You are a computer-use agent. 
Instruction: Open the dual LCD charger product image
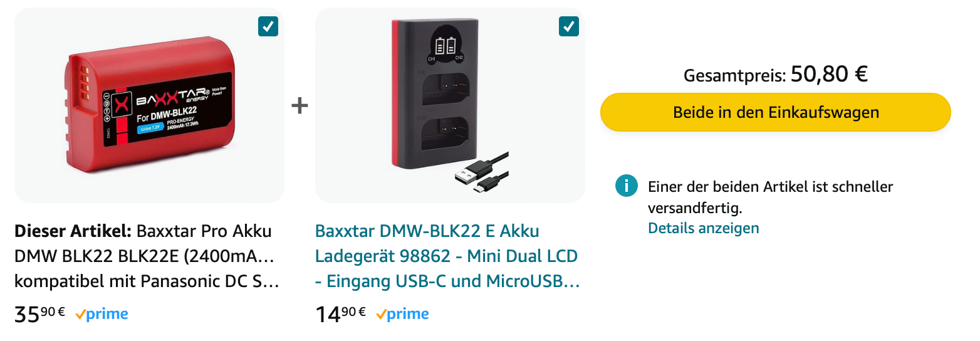pos(450,105)
